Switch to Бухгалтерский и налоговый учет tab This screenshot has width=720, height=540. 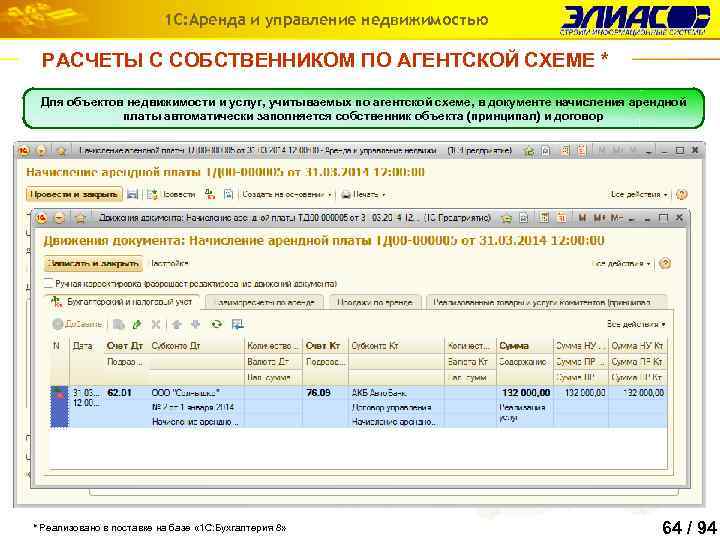(123, 302)
